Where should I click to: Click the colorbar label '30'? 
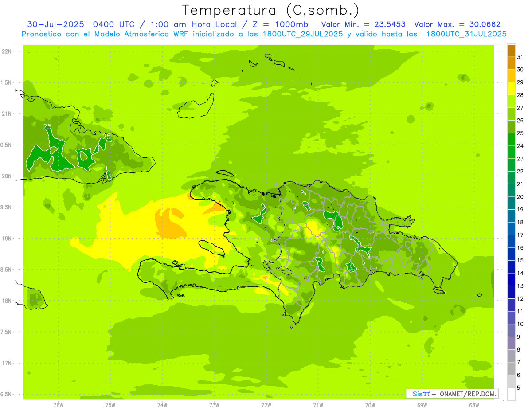520,70
